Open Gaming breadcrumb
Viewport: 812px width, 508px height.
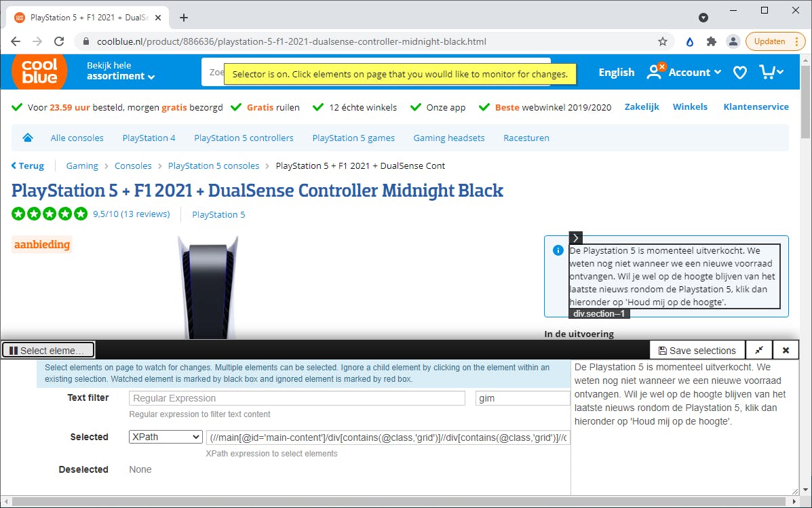coord(82,165)
